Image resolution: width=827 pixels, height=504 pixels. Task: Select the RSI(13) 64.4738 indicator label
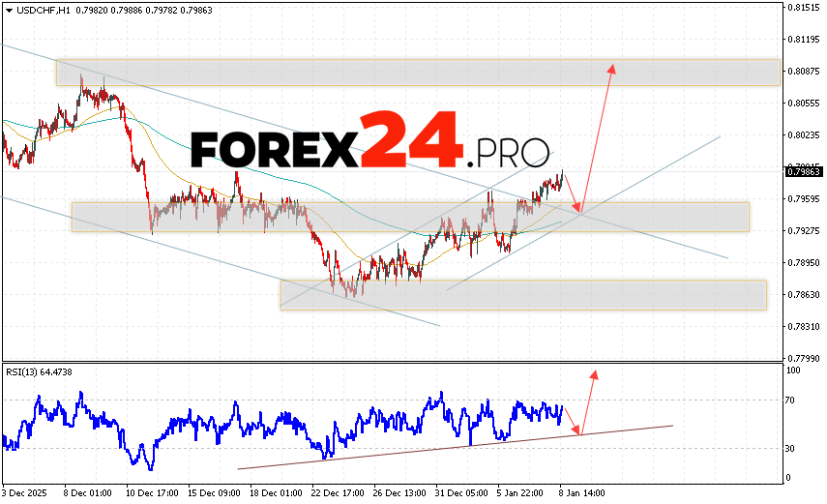pyautogui.click(x=39, y=372)
